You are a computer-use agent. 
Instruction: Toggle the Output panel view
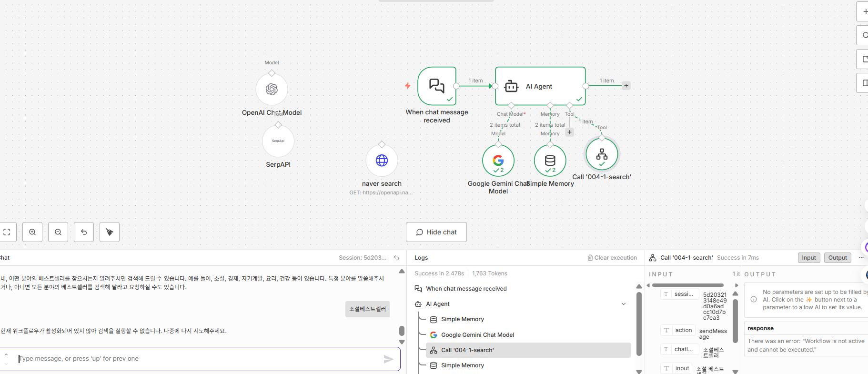pos(838,258)
